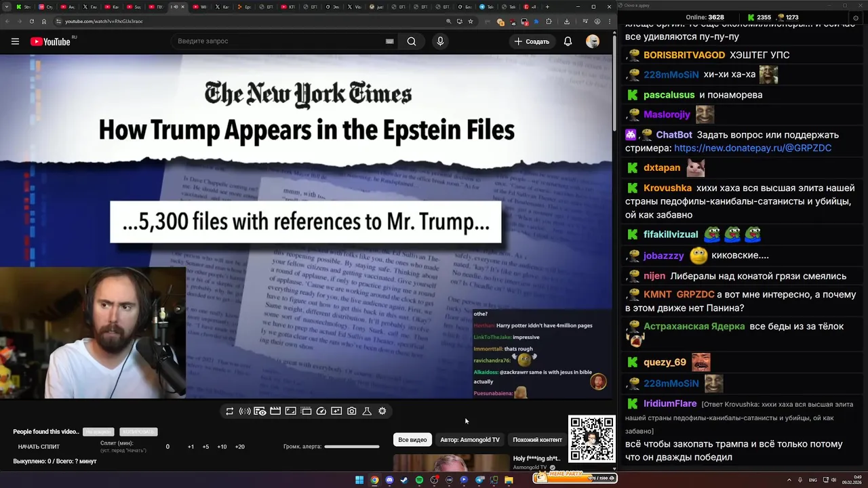This screenshot has height=488, width=868.
Task: Click the browser address bar URL
Action: click(x=104, y=21)
